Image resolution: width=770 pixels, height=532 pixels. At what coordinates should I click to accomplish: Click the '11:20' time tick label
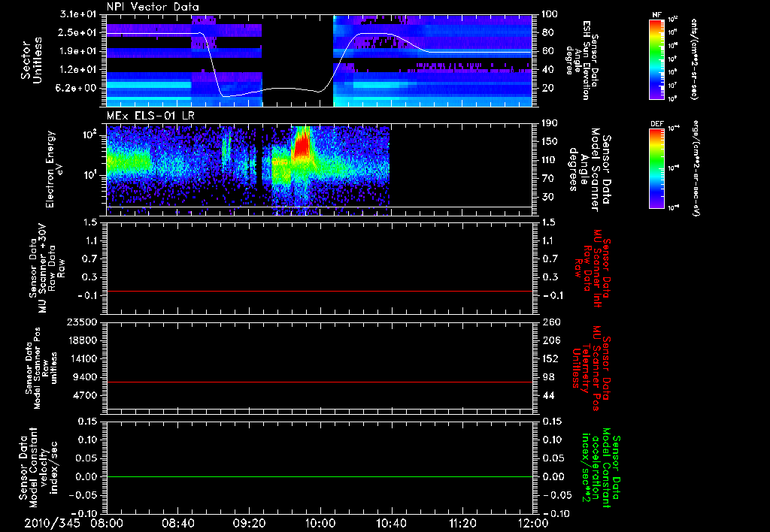(462, 523)
